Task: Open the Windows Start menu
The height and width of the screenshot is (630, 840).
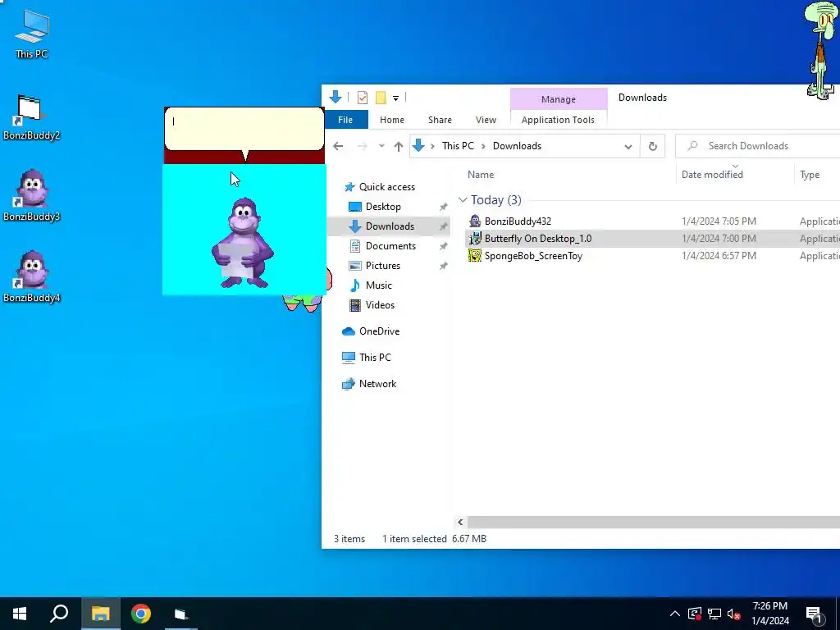Action: coord(20,614)
